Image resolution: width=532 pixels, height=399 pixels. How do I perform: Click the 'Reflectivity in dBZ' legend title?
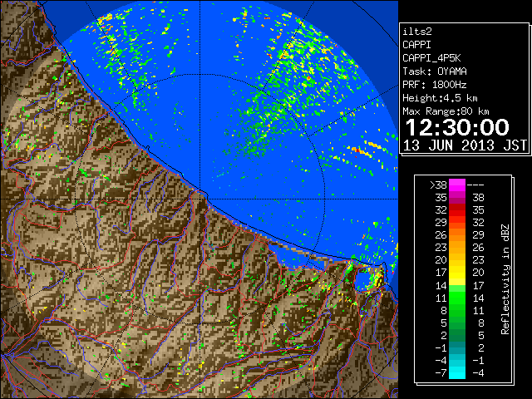[505, 279]
